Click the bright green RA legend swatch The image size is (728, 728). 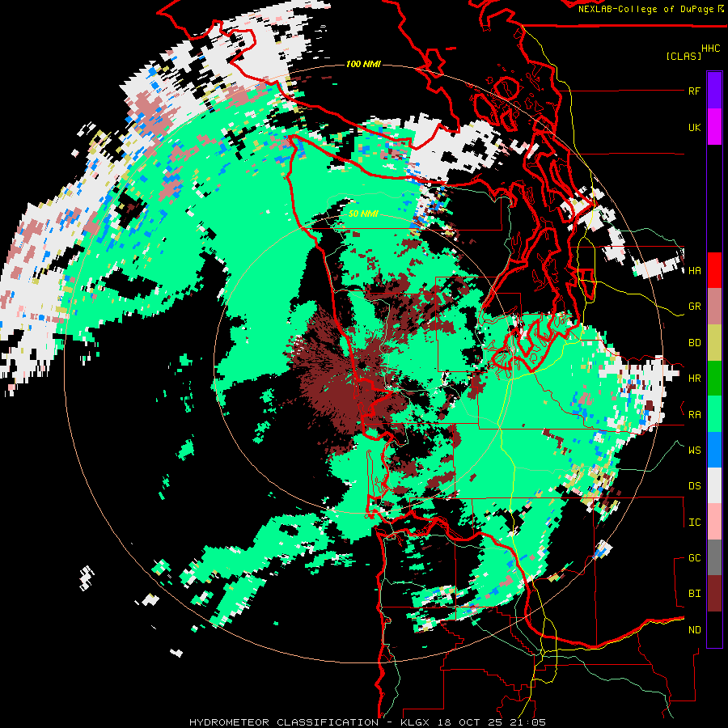click(714, 414)
